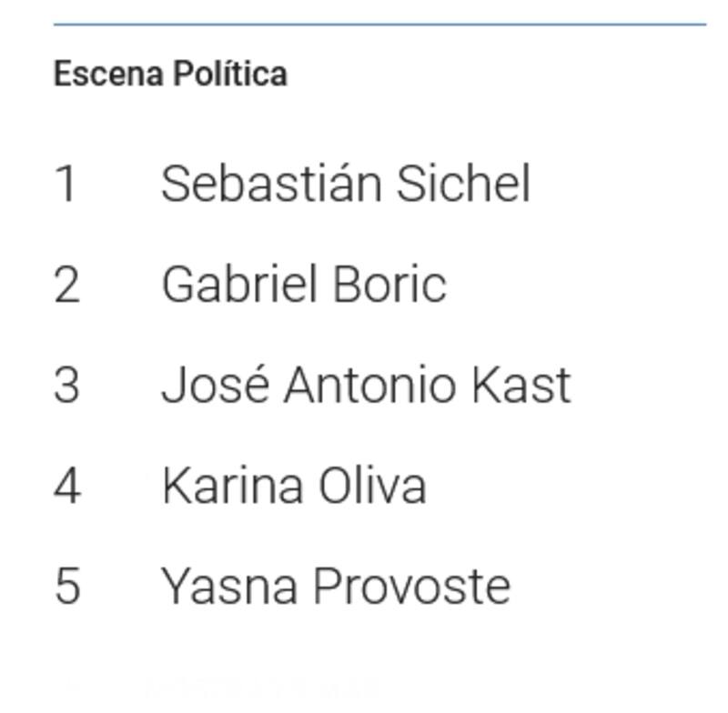Click rank number 3 beside José Antonio Kast
Screen dimensions: 728x713
(x=66, y=385)
